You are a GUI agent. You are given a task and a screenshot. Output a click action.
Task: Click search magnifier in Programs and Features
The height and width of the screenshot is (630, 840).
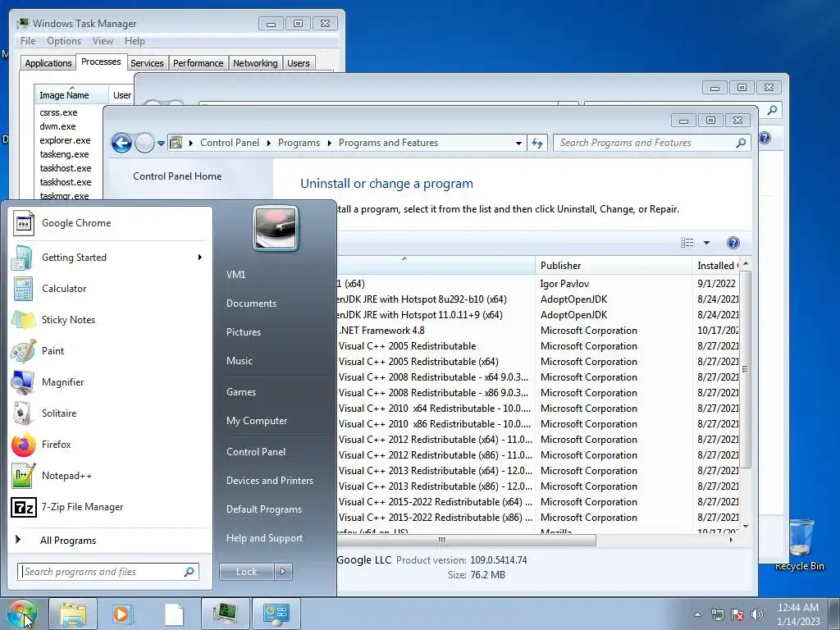click(x=741, y=143)
